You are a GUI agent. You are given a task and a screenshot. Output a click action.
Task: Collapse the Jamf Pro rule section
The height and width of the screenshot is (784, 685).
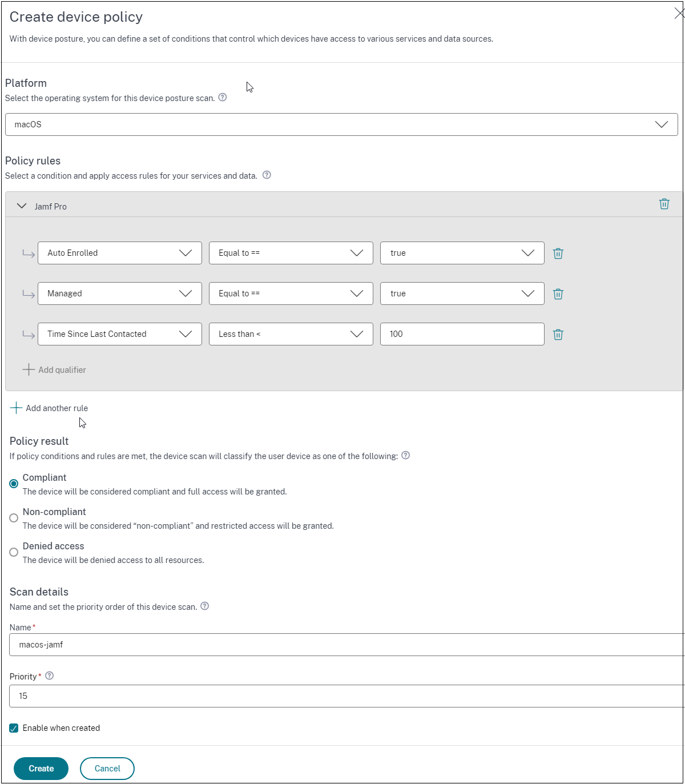click(22, 206)
